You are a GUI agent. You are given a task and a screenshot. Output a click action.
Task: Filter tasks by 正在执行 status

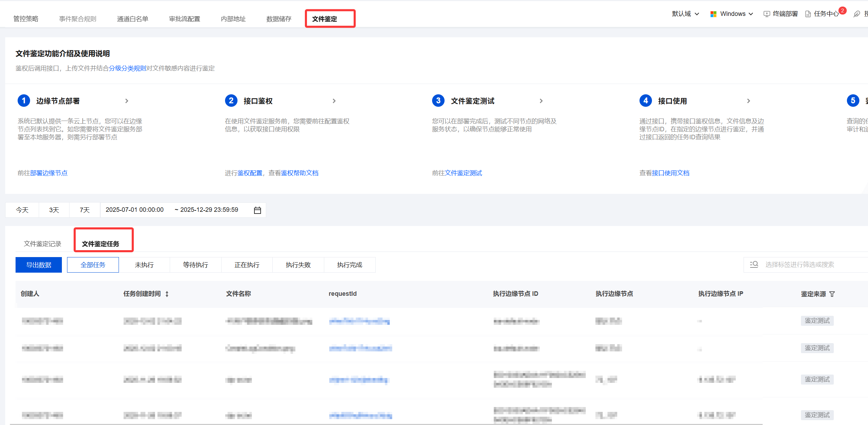coord(247,265)
